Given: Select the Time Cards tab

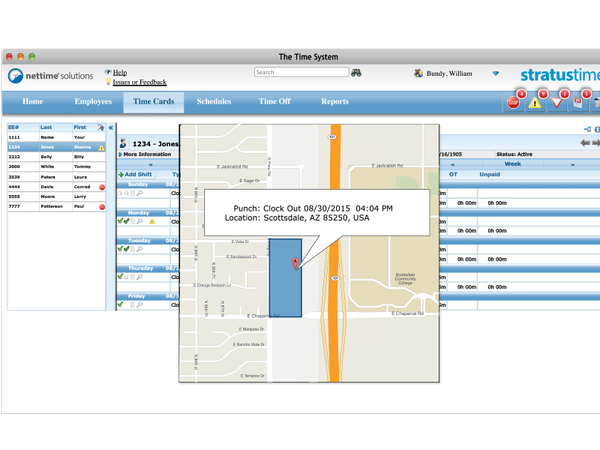Looking at the screenshot, I should [x=153, y=102].
